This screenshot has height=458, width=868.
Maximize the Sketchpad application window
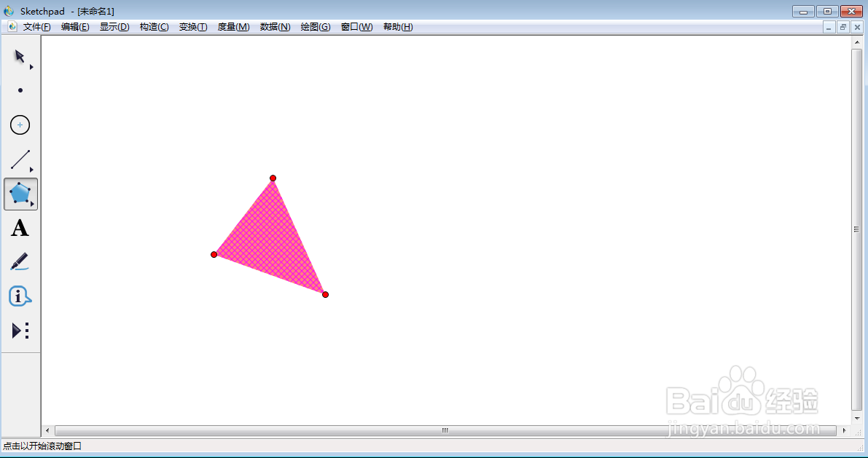(x=827, y=11)
